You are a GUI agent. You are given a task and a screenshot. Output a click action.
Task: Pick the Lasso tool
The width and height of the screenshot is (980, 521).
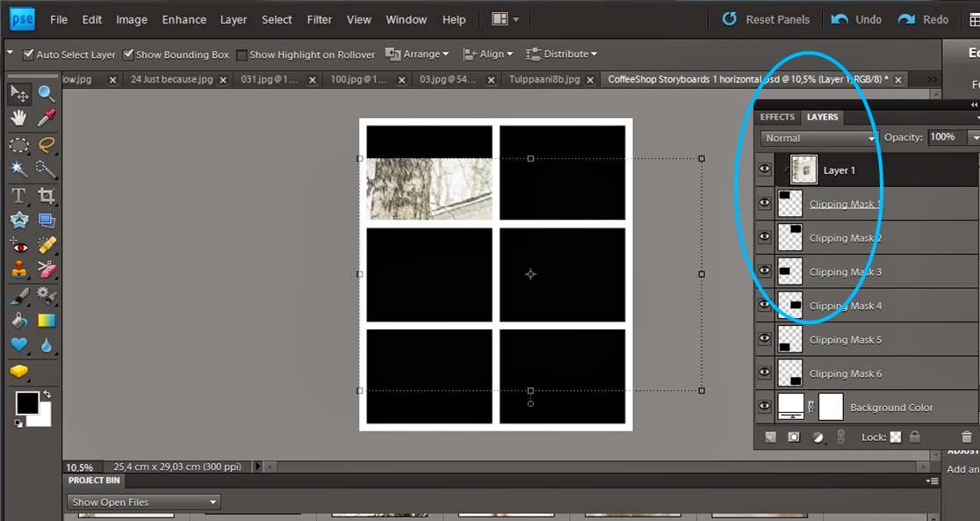46,145
